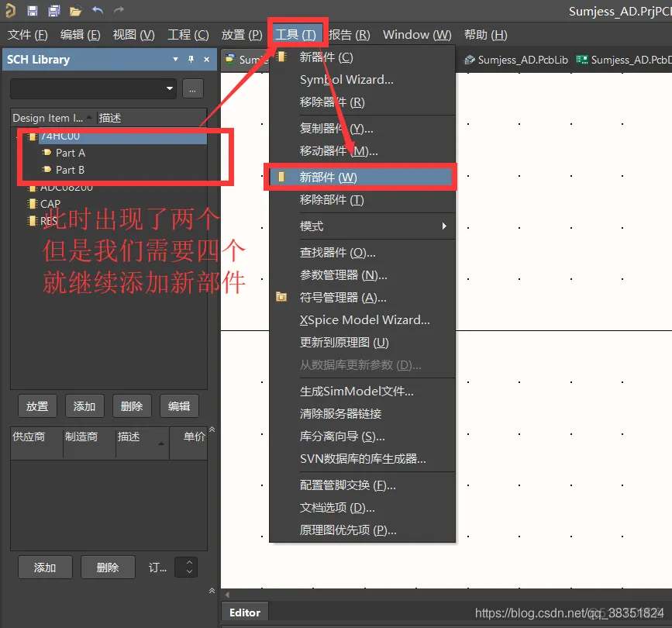Screen dimensions: 672x628
Task: Close the SCH Library panel
Action: tap(207, 59)
